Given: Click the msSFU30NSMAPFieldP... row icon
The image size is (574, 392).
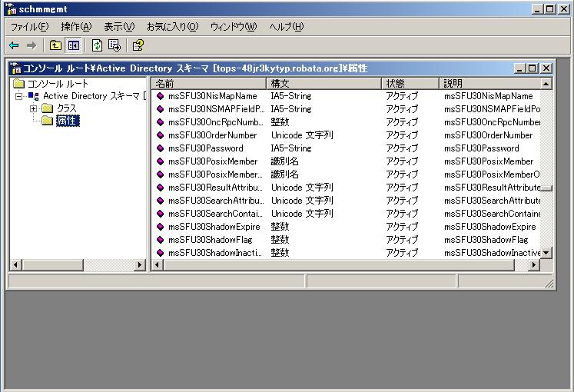Looking at the screenshot, I should point(160,109).
